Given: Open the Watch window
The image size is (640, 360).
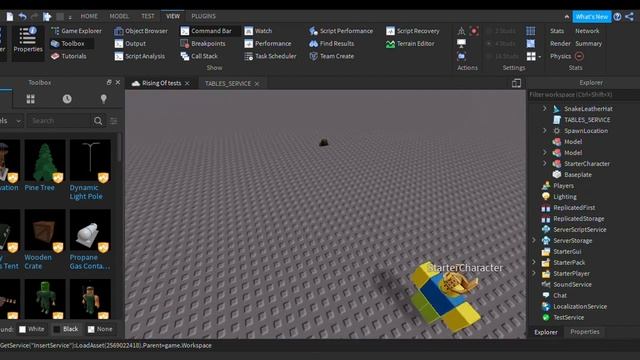Looking at the screenshot, I should (x=258, y=31).
